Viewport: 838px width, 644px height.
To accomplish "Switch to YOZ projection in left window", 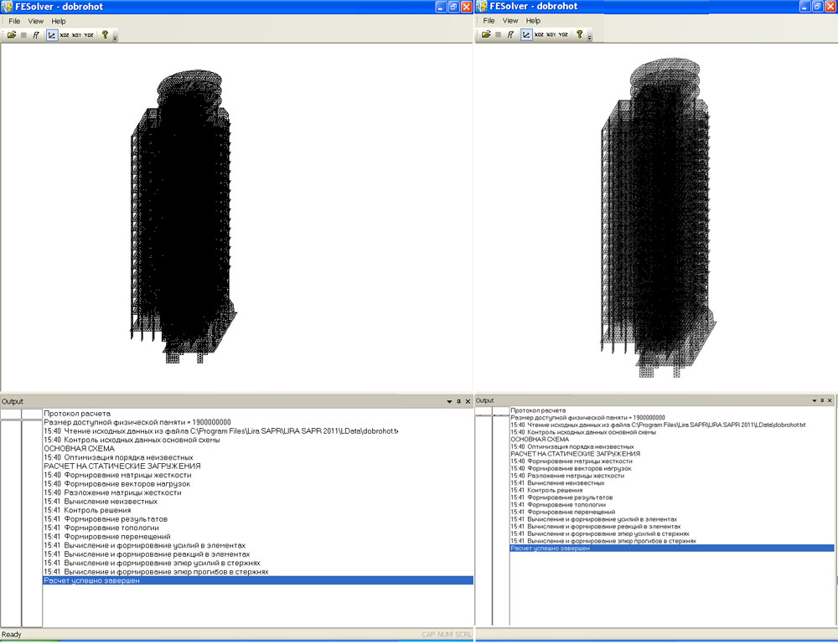I will click(89, 35).
